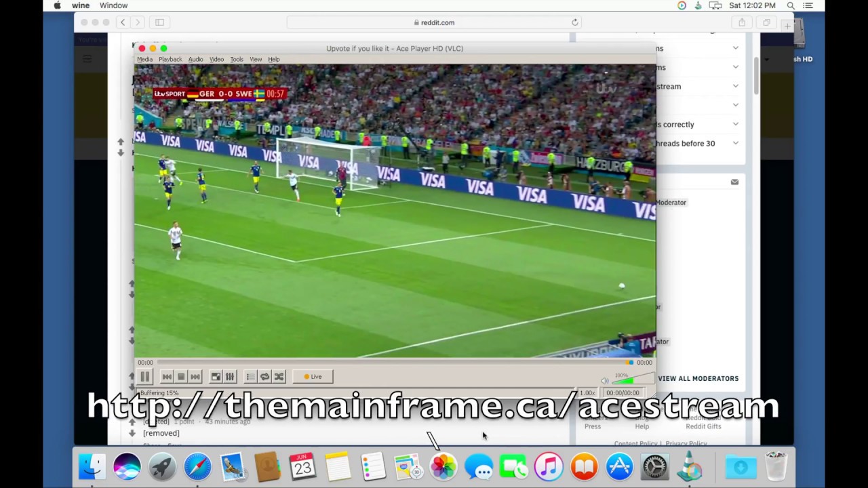Toggle Safari sidebar
868x488 pixels.
point(159,22)
